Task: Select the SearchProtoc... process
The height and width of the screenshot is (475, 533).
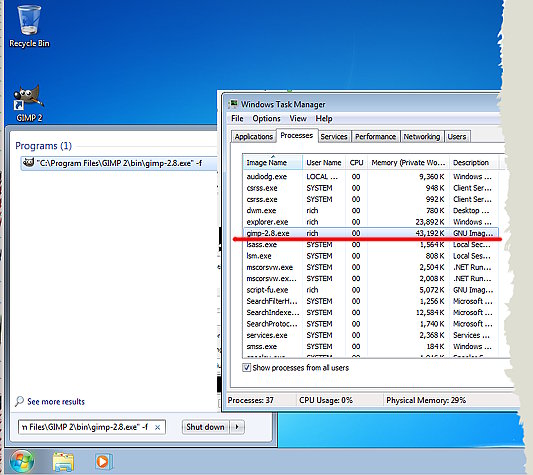Action: [371, 324]
